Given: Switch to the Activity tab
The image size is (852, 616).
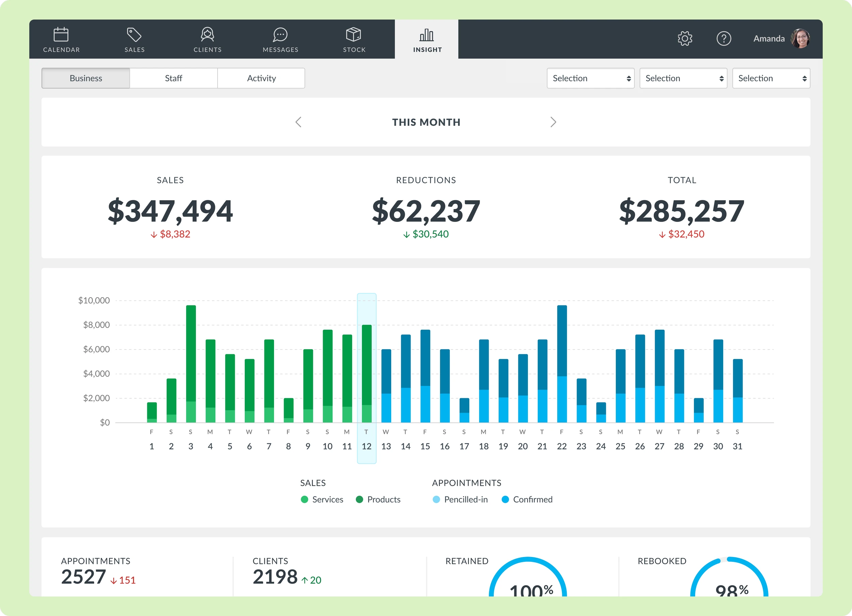Looking at the screenshot, I should [x=261, y=78].
